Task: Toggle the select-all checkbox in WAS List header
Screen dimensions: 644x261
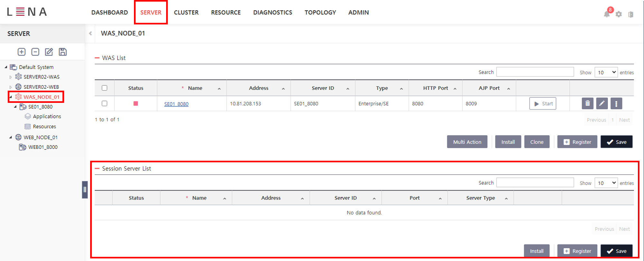Action: [104, 88]
